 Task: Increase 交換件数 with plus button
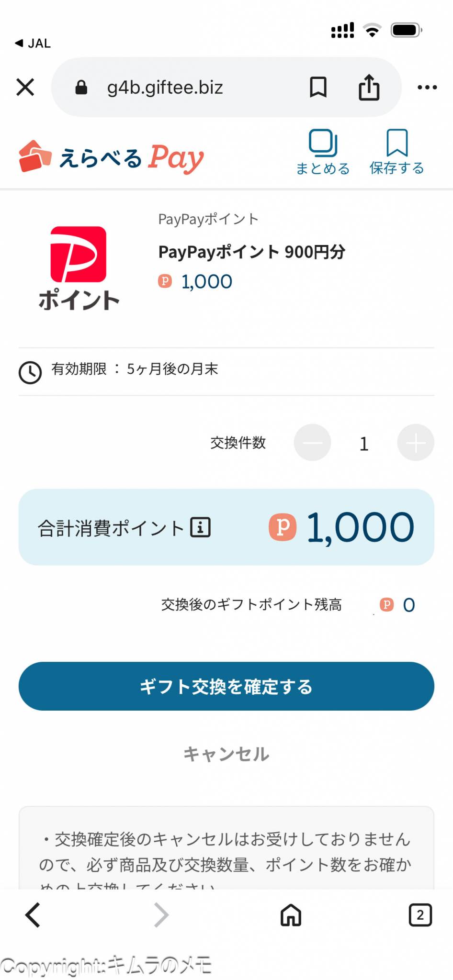click(x=415, y=443)
